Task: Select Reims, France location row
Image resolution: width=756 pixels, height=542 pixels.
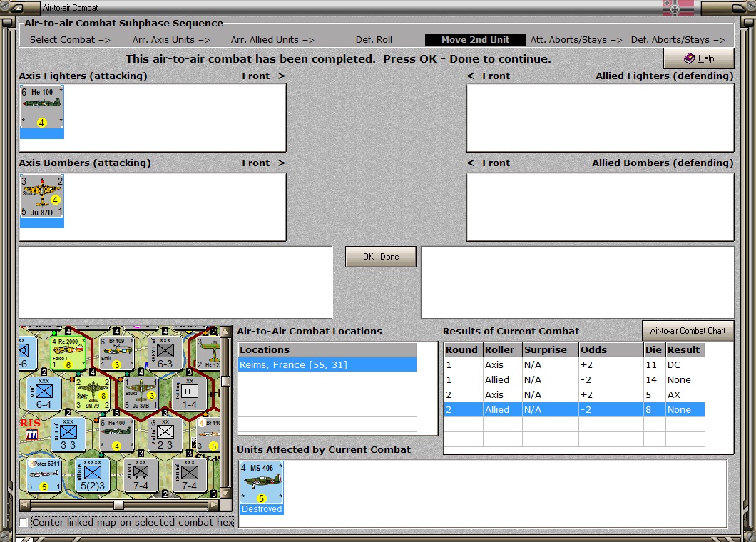Action: [x=327, y=364]
